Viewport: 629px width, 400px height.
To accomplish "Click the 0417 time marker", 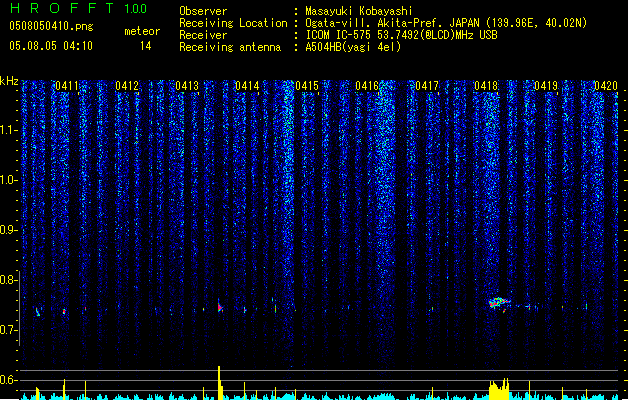I will 427,86.
